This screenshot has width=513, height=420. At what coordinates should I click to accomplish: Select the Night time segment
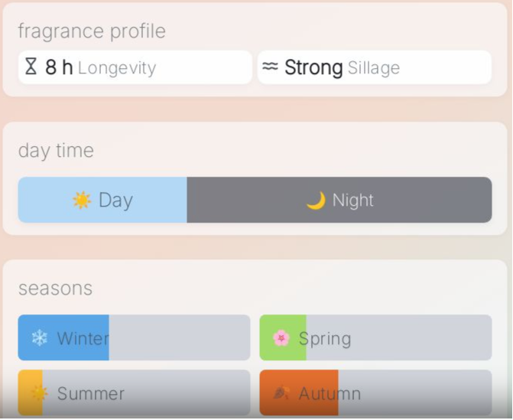point(339,200)
